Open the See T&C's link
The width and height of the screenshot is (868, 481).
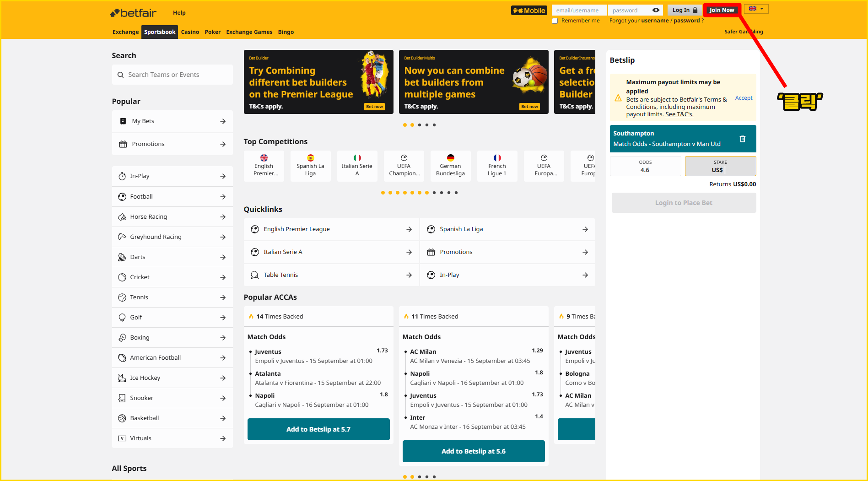coord(679,114)
